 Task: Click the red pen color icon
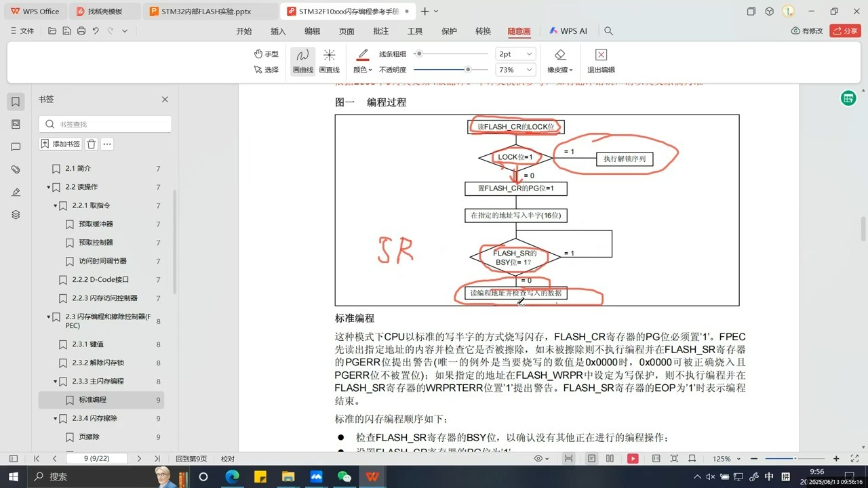tap(363, 55)
